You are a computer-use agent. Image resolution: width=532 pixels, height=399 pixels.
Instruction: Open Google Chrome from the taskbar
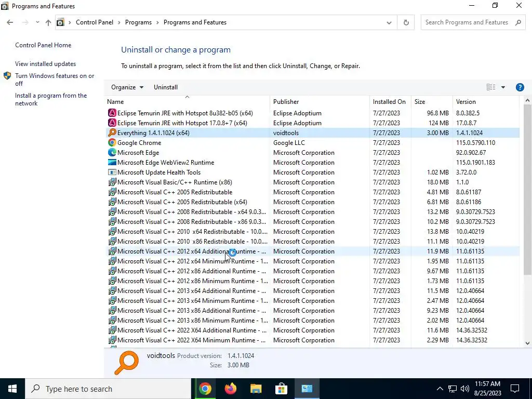tap(205, 389)
